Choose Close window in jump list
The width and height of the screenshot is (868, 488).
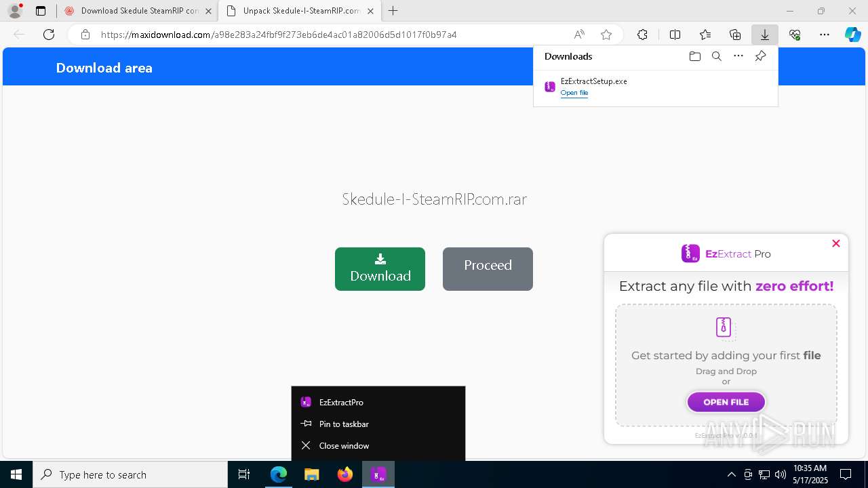point(378,445)
